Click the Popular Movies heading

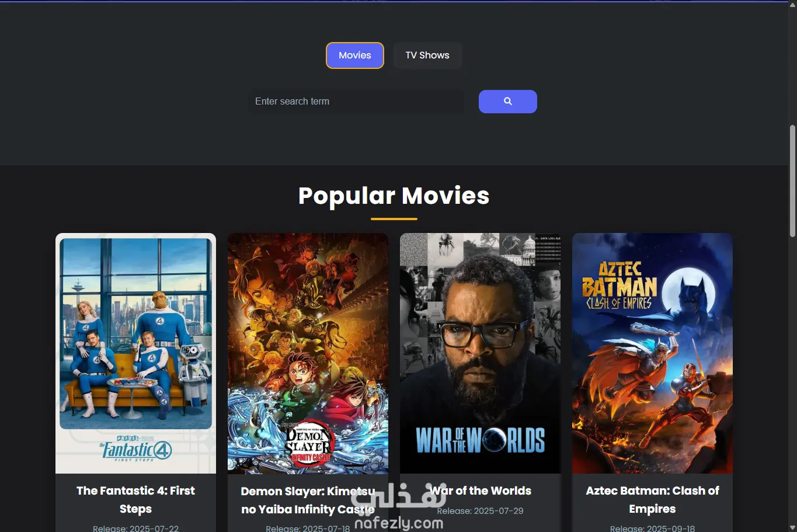[394, 196]
